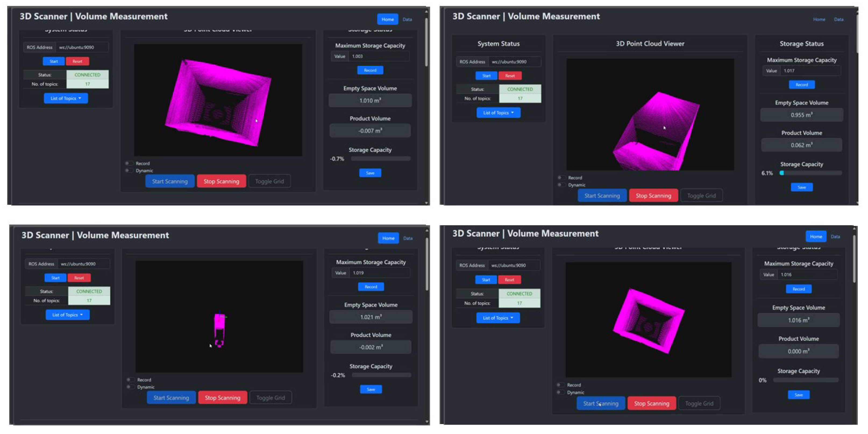The image size is (868, 434).
Task: Click Stop Scanning in top-left screenshot
Action: [221, 181]
